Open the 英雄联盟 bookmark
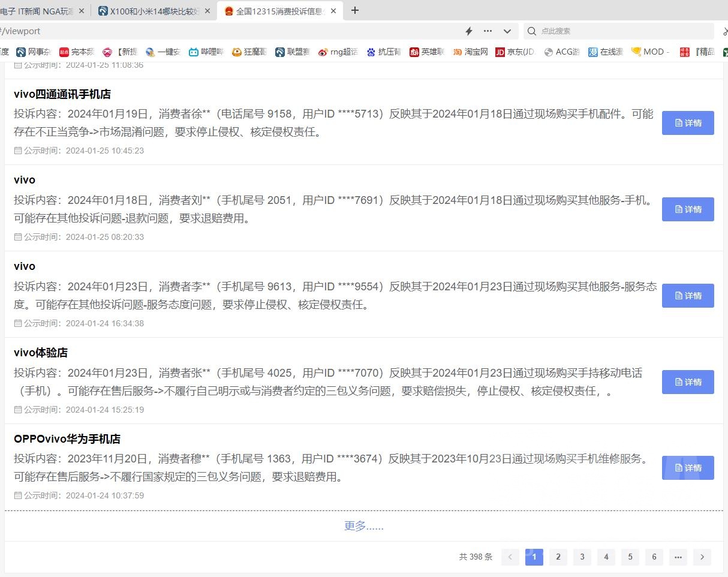This screenshot has width=728, height=577. tap(426, 52)
